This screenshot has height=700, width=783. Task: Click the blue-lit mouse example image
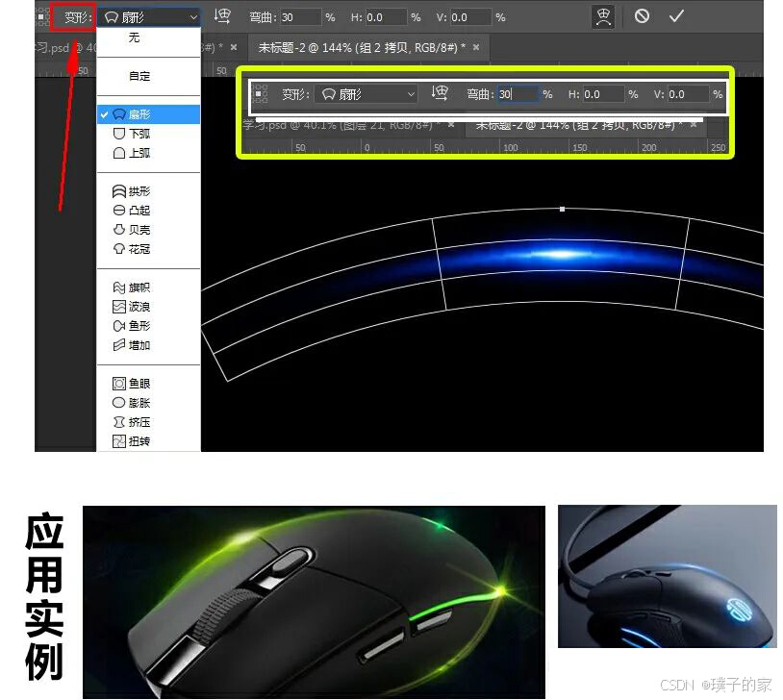point(668,576)
